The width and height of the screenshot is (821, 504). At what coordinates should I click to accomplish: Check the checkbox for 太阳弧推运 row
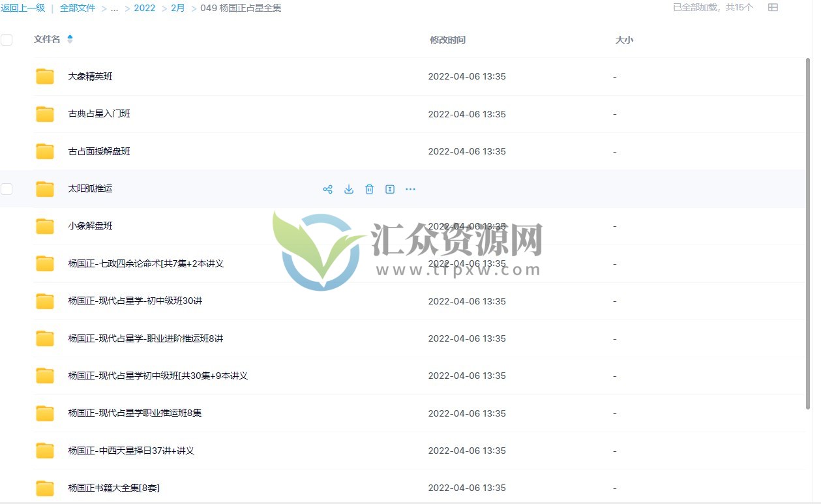[x=7, y=188]
